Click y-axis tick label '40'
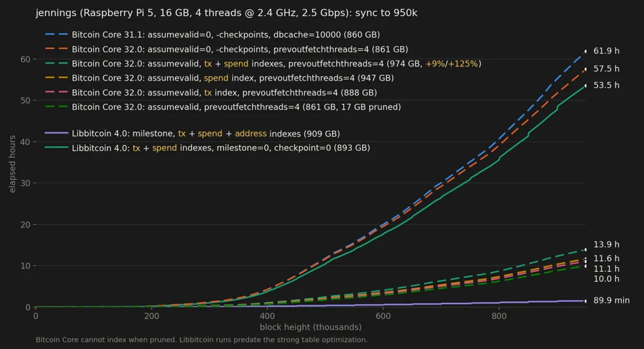Image resolution: width=644 pixels, height=349 pixels. click(x=25, y=142)
